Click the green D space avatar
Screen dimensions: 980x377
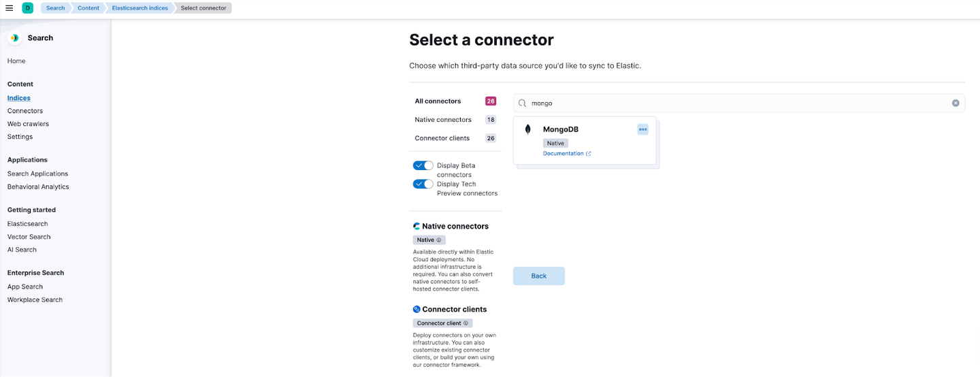(x=28, y=8)
